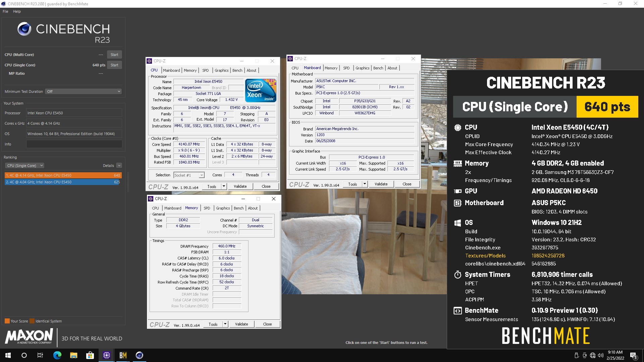This screenshot has width=644, height=362.
Task: Switch to CPU tab in Mainboard window
Action: (x=295, y=68)
